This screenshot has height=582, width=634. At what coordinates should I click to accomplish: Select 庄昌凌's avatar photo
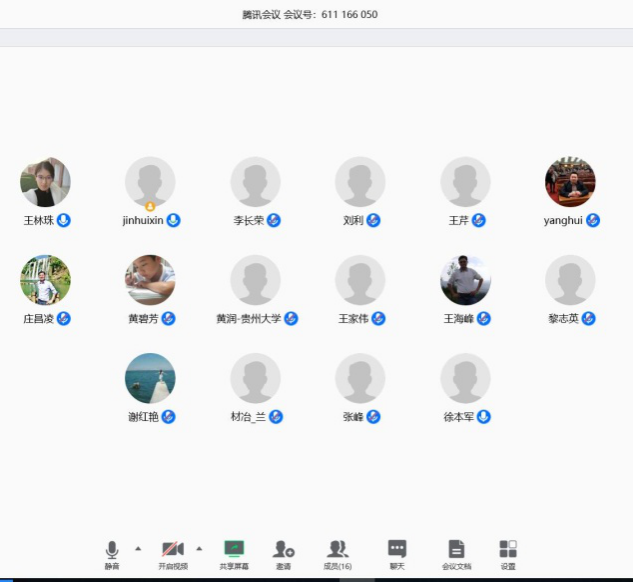[x=45, y=280]
